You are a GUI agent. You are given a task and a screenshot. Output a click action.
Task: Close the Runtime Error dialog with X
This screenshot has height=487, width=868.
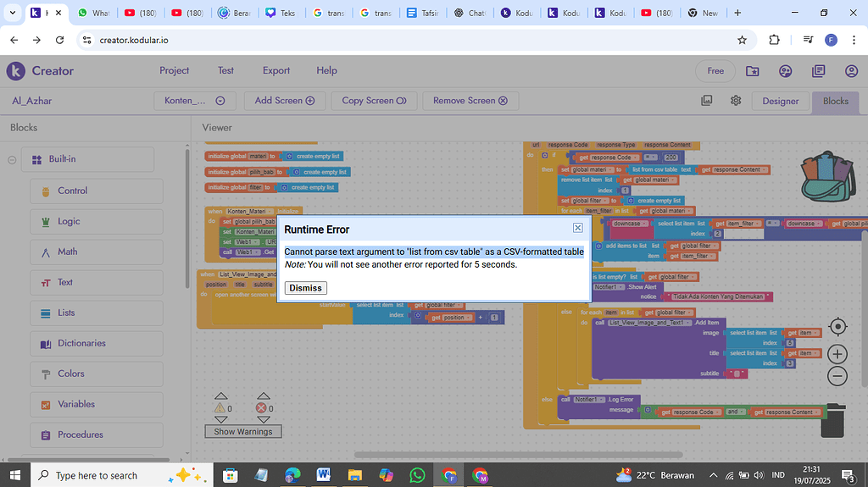(577, 228)
